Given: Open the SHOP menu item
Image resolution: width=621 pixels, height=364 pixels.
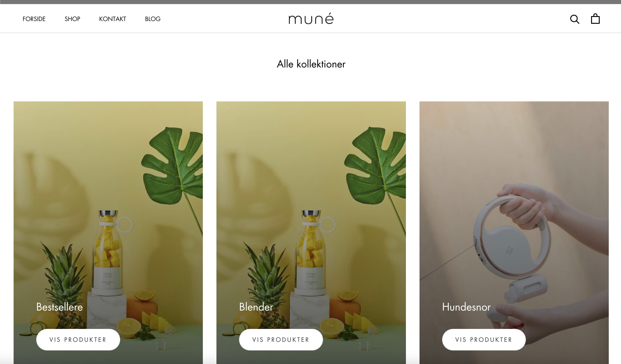Looking at the screenshot, I should pyautogui.click(x=73, y=19).
